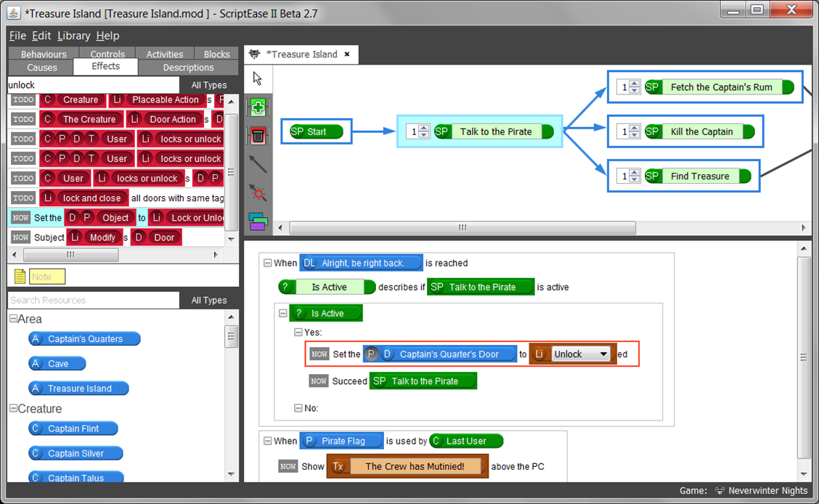The height and width of the screenshot is (504, 819).
Task: Click the Treasure Island area resource
Action: coord(79,388)
